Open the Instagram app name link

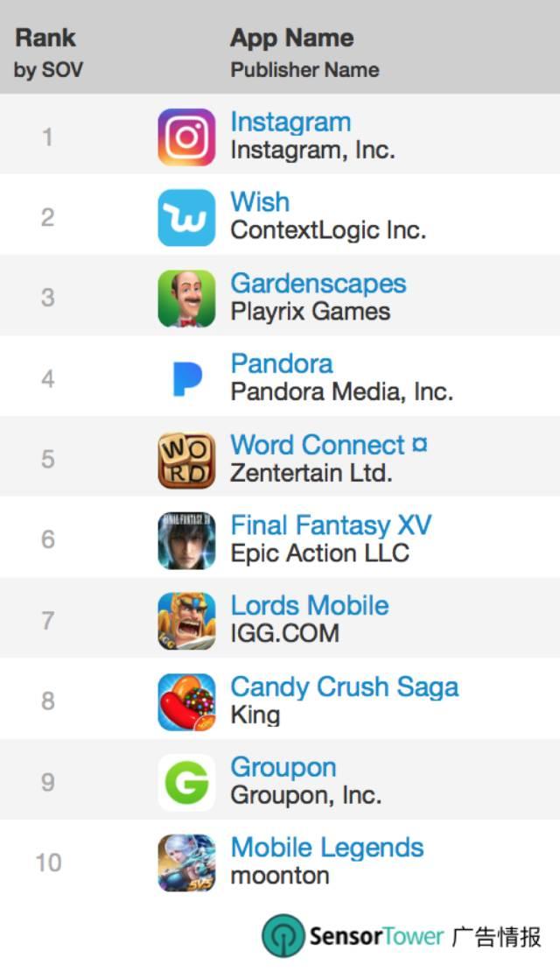coord(290,123)
